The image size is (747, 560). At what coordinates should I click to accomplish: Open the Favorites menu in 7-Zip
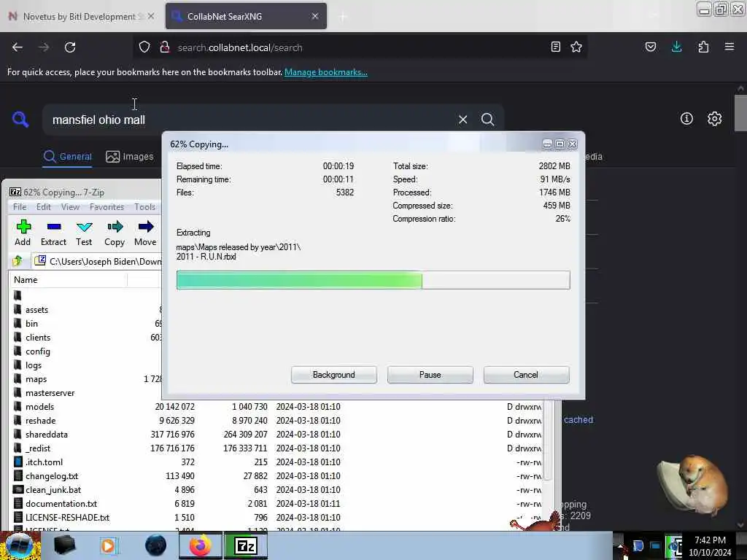pyautogui.click(x=107, y=206)
